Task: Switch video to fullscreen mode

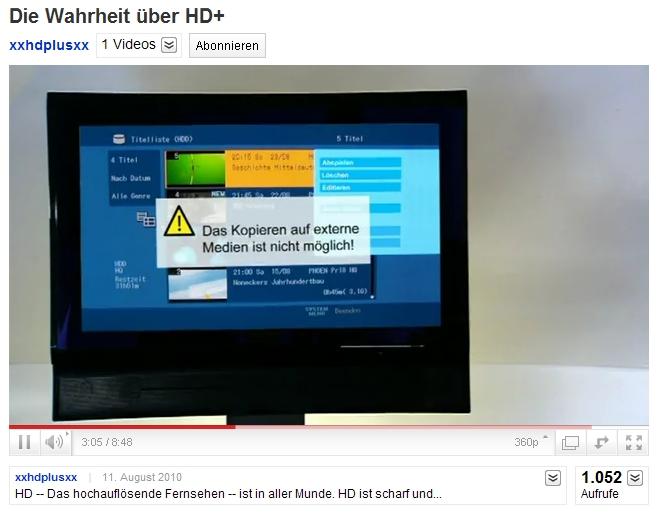Action: tap(633, 442)
